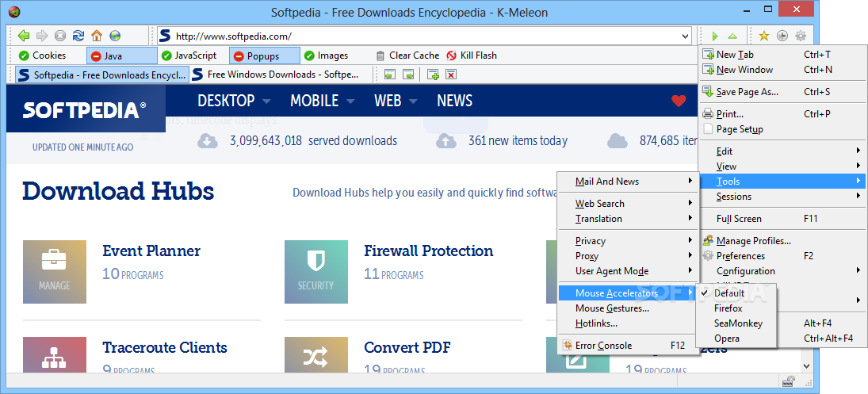The height and width of the screenshot is (394, 868).
Task: Expand the Privacy submenu
Action: tap(628, 241)
